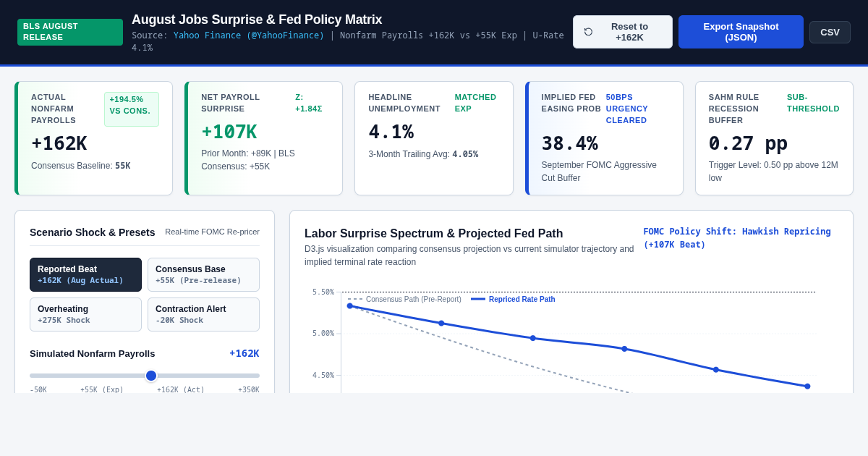
Task: Click the Headline Unemployment 4.1% value
Action: tap(391, 132)
